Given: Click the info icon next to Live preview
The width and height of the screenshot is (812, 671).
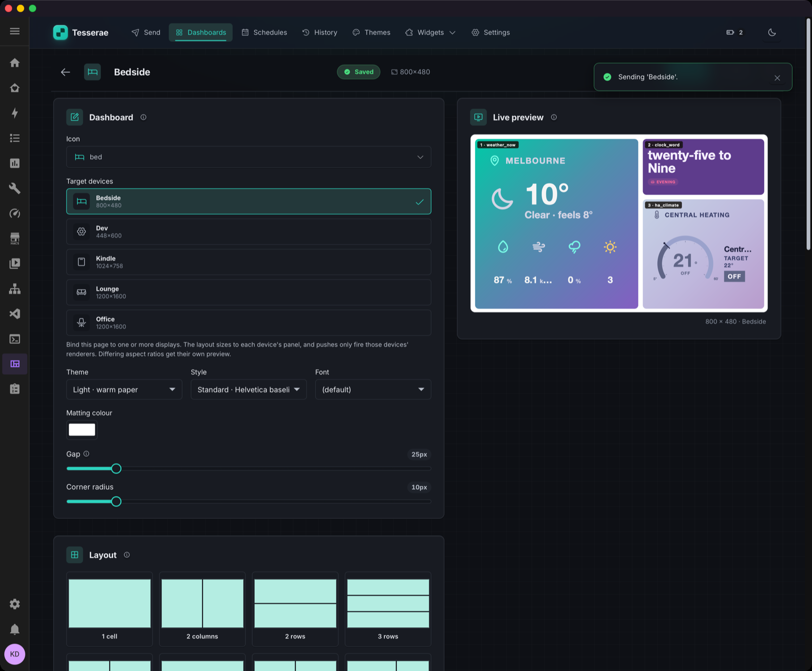Looking at the screenshot, I should tap(554, 117).
